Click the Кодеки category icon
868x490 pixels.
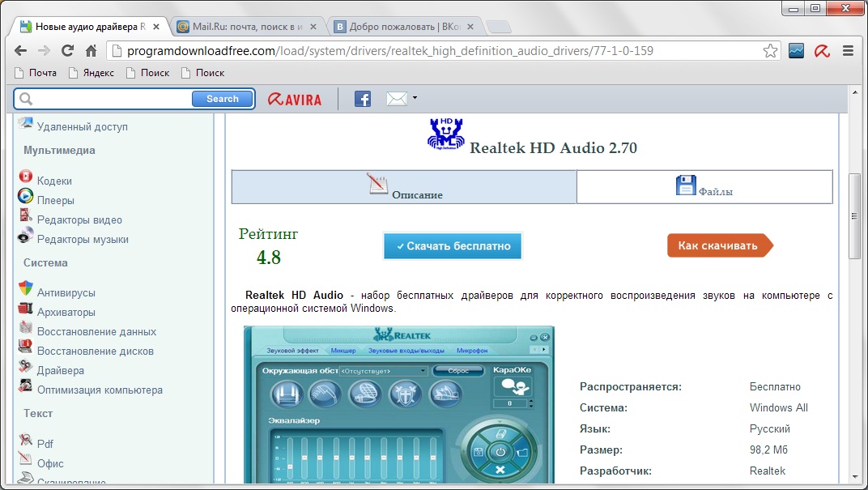point(25,177)
